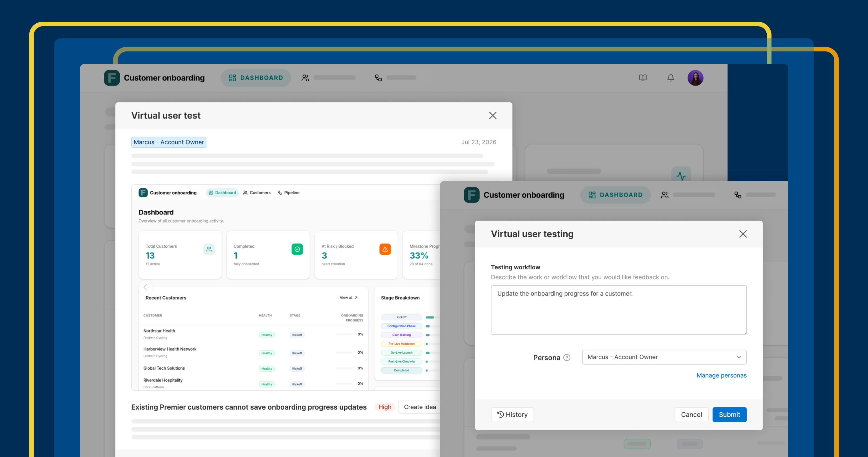This screenshot has height=457, width=868.
Task: Click the Riverdale Hospitality customer row
Action: [253, 384]
